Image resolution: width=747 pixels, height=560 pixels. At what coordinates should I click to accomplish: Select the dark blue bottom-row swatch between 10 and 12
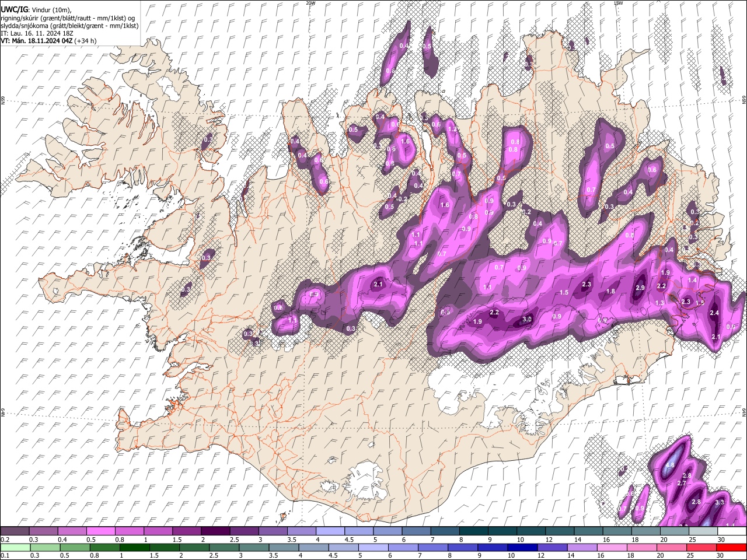click(x=522, y=547)
